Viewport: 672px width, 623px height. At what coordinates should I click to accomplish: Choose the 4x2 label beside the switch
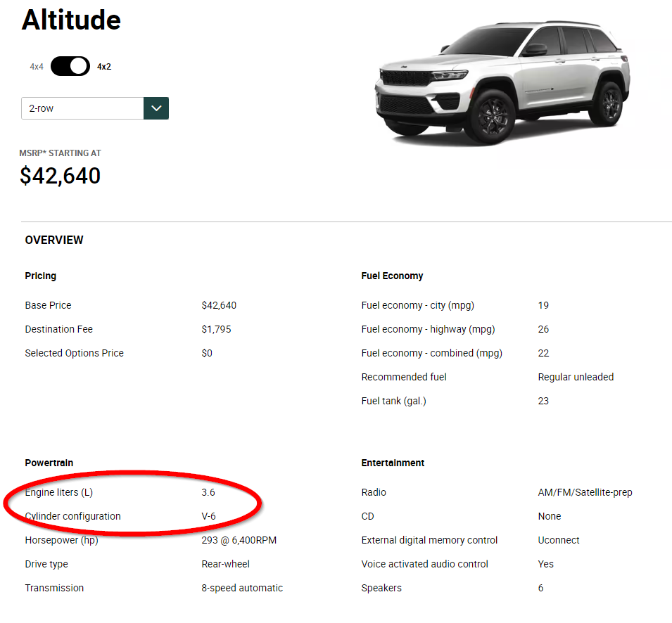coord(104,67)
